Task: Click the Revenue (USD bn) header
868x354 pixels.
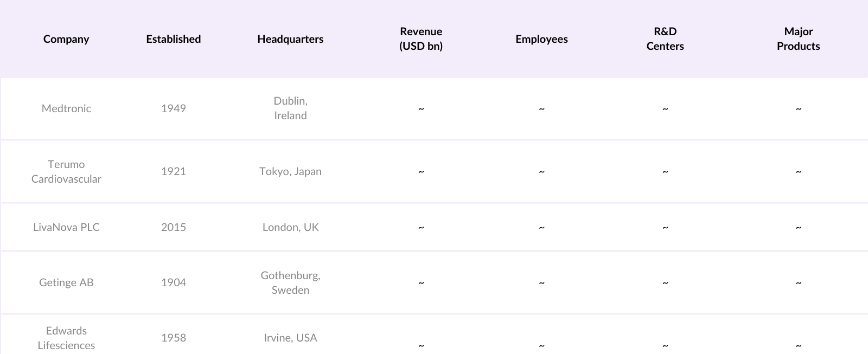Action: pyautogui.click(x=421, y=39)
